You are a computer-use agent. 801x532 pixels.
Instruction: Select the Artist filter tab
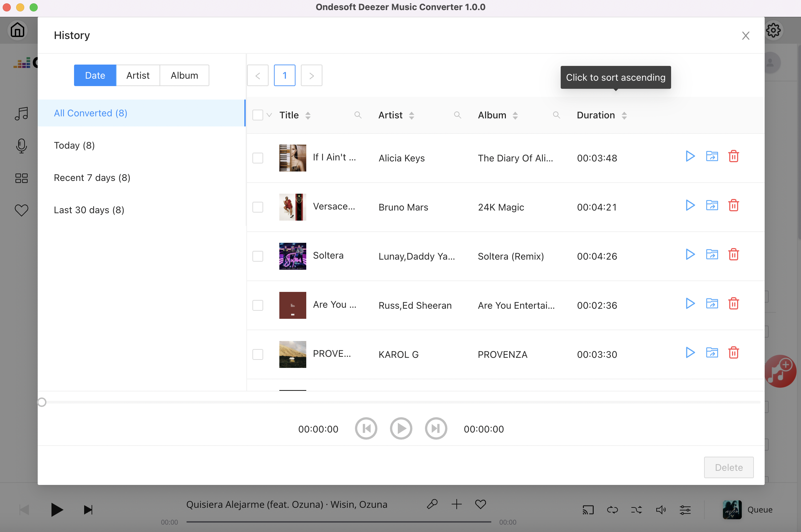pyautogui.click(x=138, y=75)
